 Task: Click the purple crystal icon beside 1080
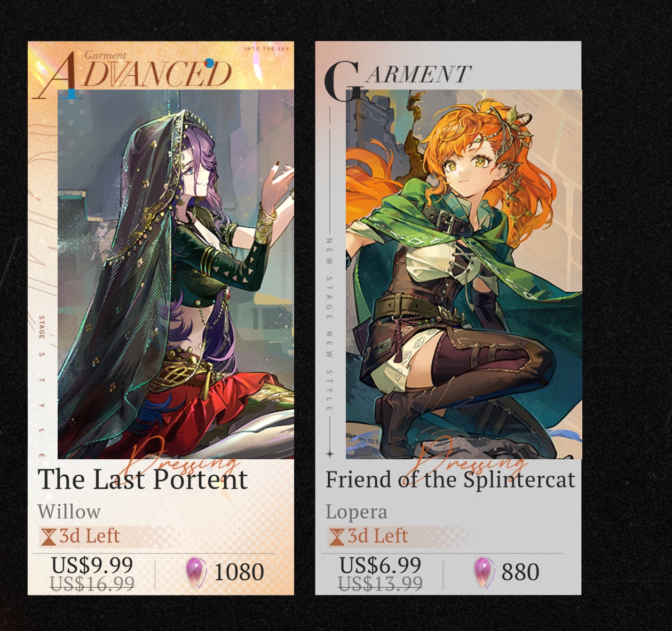tap(196, 573)
